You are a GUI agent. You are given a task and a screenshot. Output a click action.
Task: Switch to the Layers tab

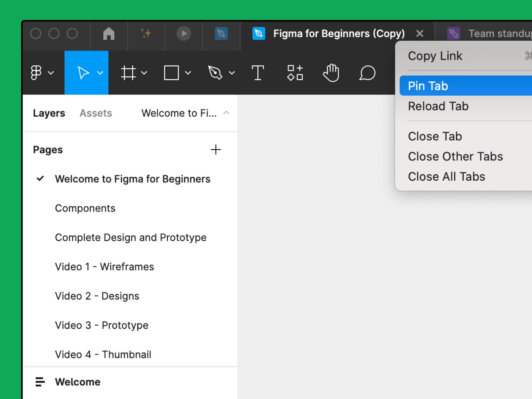[x=49, y=112]
